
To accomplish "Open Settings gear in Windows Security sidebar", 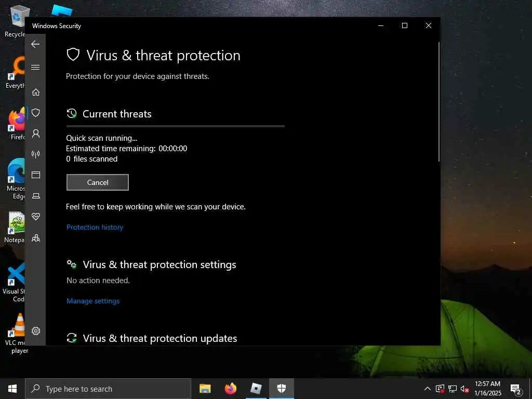I will click(x=36, y=331).
